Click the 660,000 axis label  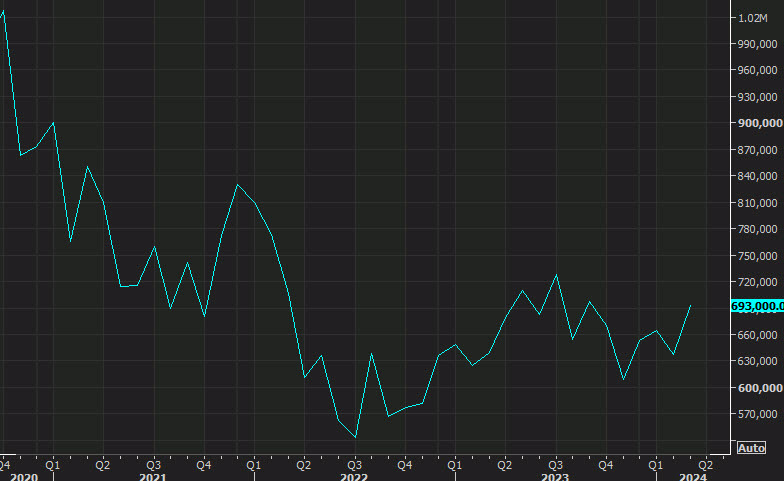757,334
